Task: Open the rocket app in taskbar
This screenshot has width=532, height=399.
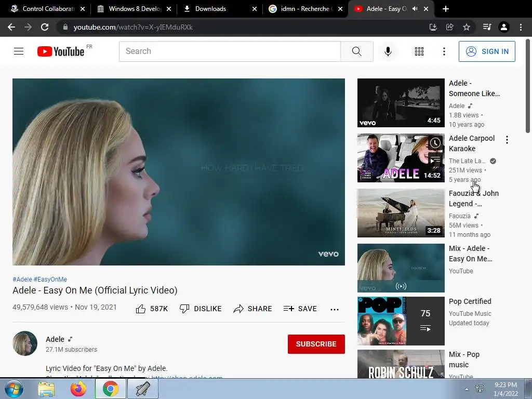Action: [142, 389]
